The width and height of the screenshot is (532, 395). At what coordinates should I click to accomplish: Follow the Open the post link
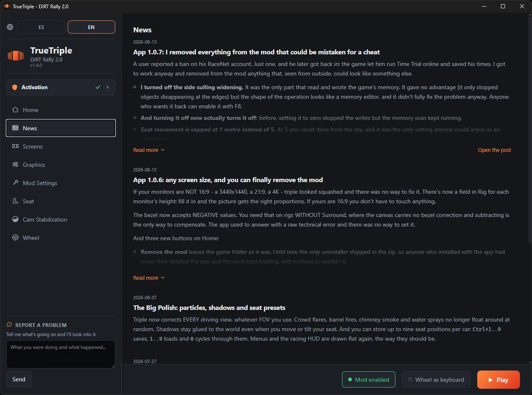(494, 150)
